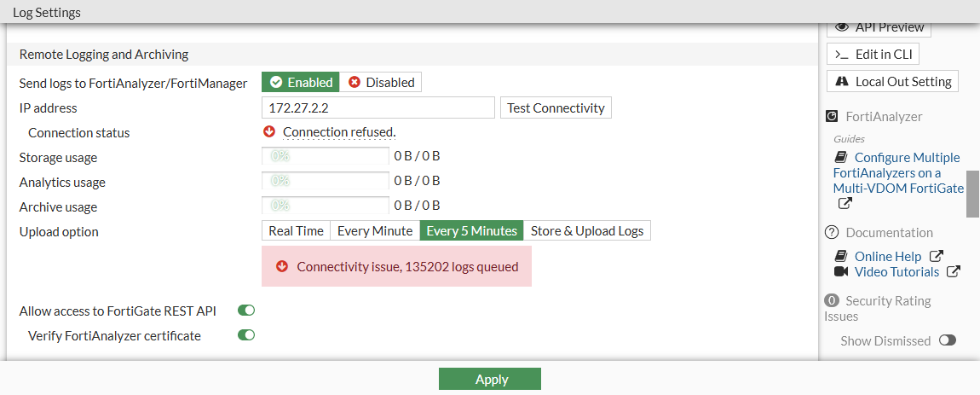980x395 pixels.
Task: Click the Local Out Setting binoculars icon
Action: point(842,81)
